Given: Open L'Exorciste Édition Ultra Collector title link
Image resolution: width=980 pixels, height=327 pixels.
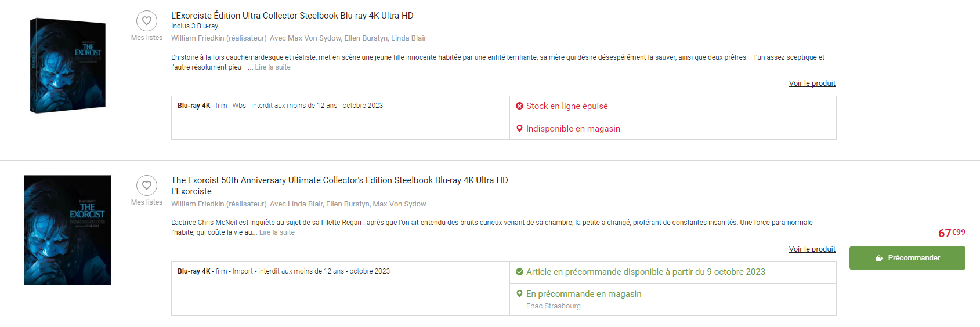Looking at the screenshot, I should click(292, 16).
